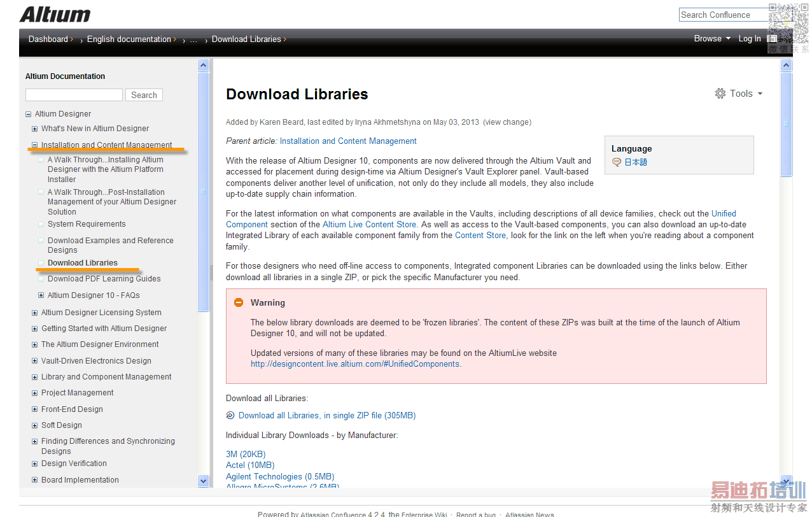812x517 pixels.
Task: Click the Report a bug link
Action: (476, 514)
